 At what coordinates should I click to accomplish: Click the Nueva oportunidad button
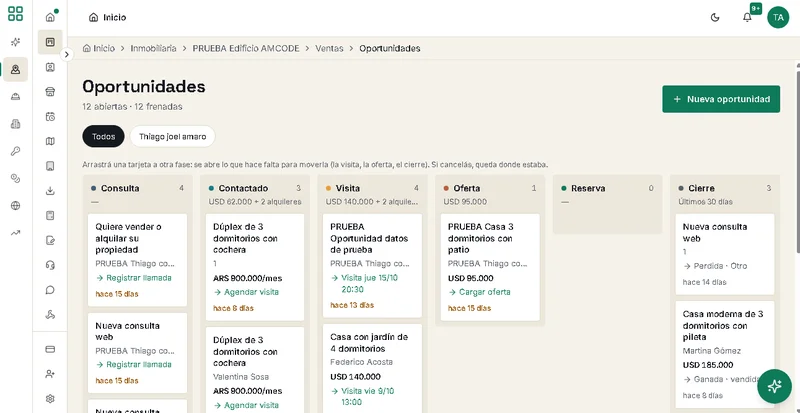[x=721, y=99]
